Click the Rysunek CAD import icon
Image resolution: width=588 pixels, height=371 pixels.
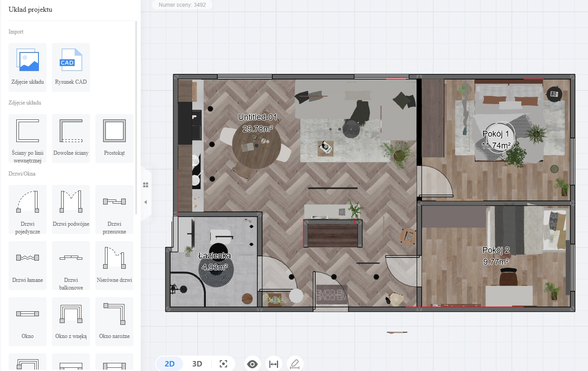pyautogui.click(x=71, y=61)
